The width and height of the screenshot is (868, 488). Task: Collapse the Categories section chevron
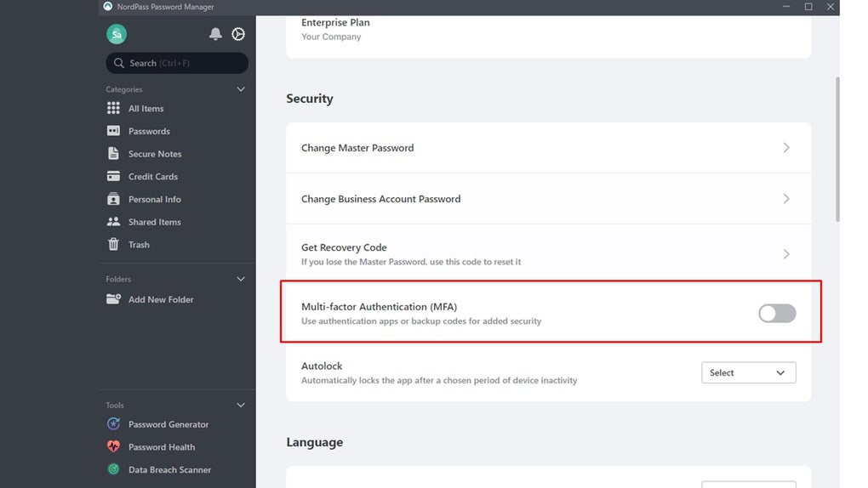coord(241,89)
